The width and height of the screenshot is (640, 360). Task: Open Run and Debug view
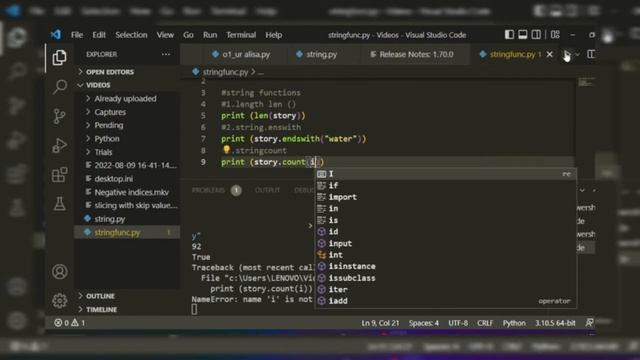point(60,146)
